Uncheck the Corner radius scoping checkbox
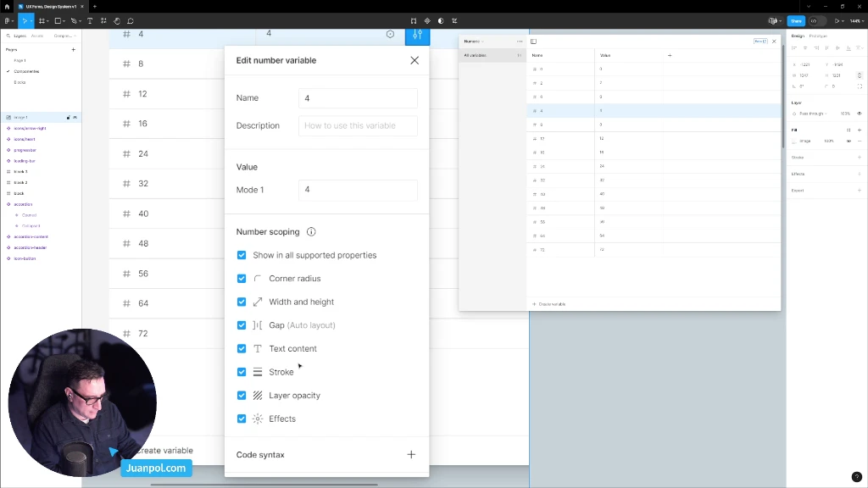Image resolution: width=868 pixels, height=488 pixels. point(242,278)
